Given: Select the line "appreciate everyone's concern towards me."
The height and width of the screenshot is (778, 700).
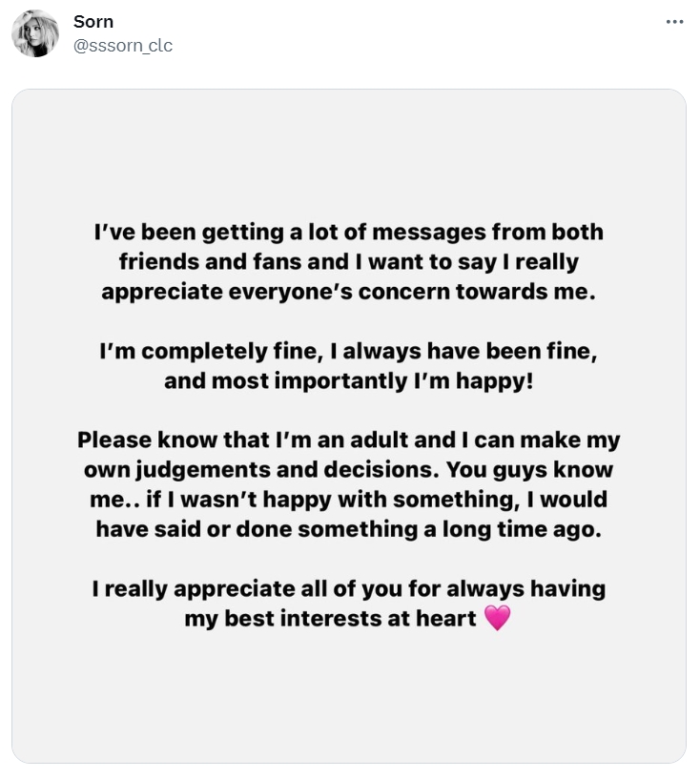Looking at the screenshot, I should coord(348,292).
